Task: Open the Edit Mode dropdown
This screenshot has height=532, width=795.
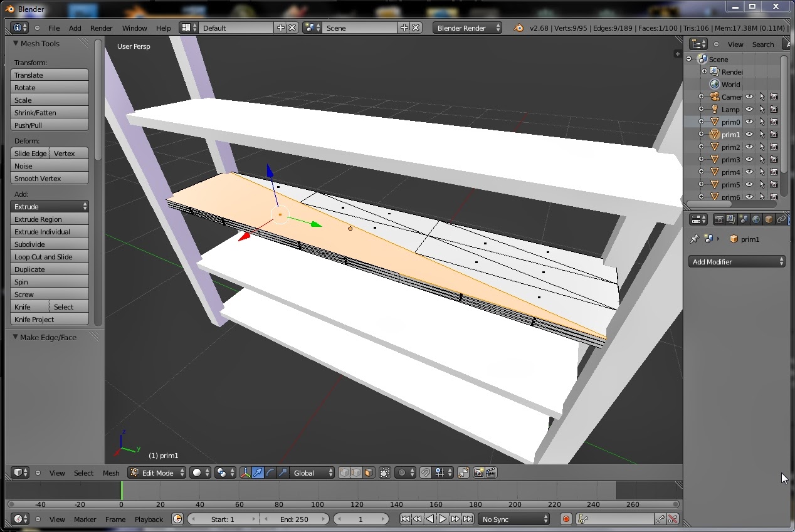Action: pos(157,473)
